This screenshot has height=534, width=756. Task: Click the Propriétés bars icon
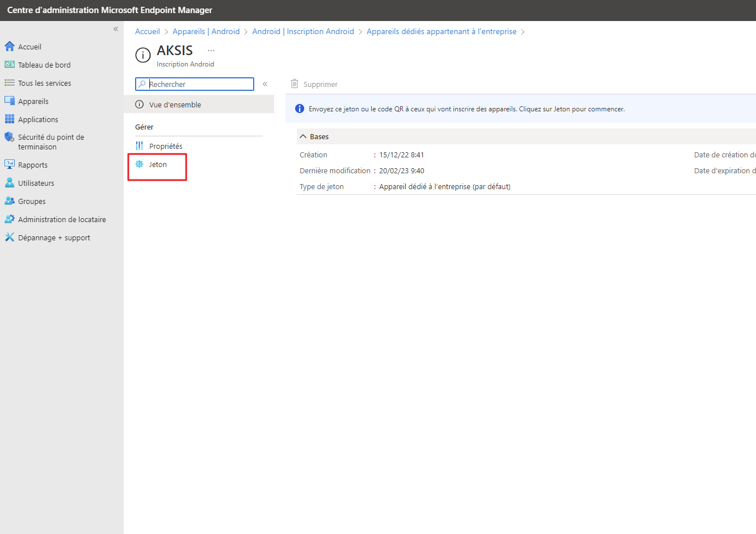[x=140, y=146]
